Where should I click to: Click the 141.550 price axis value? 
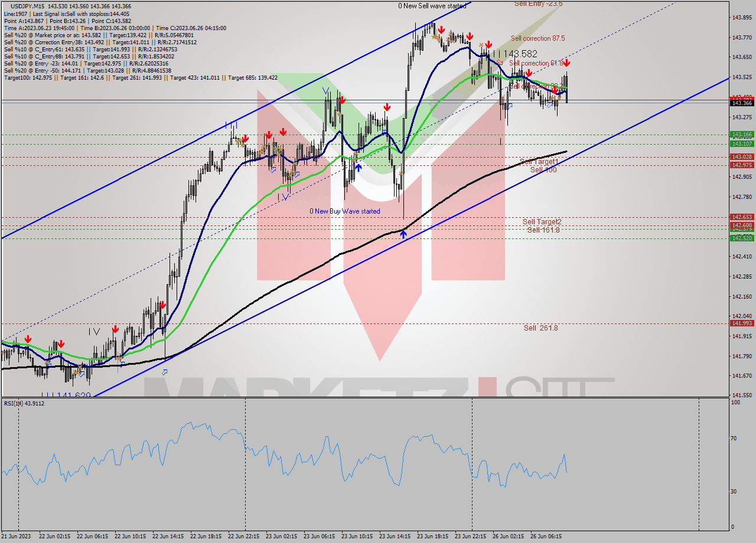[742, 395]
